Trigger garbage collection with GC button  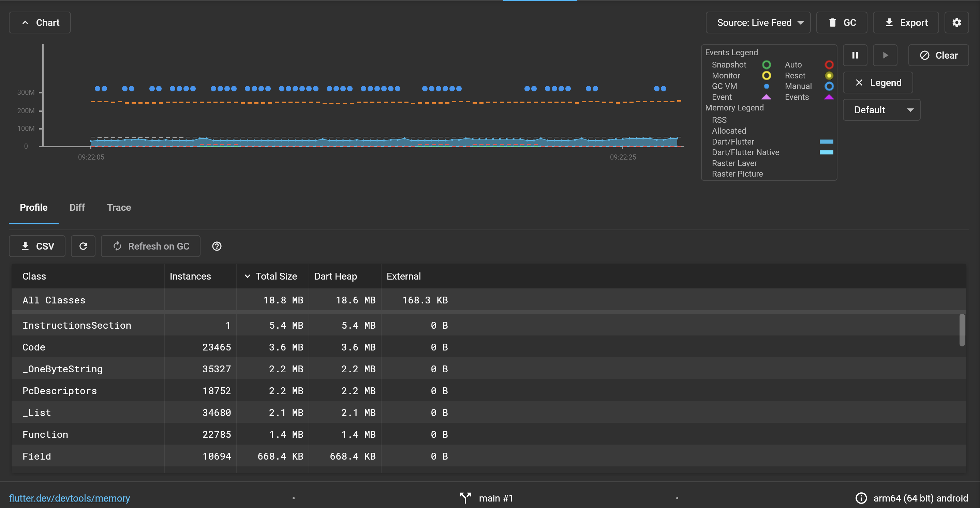(x=842, y=23)
